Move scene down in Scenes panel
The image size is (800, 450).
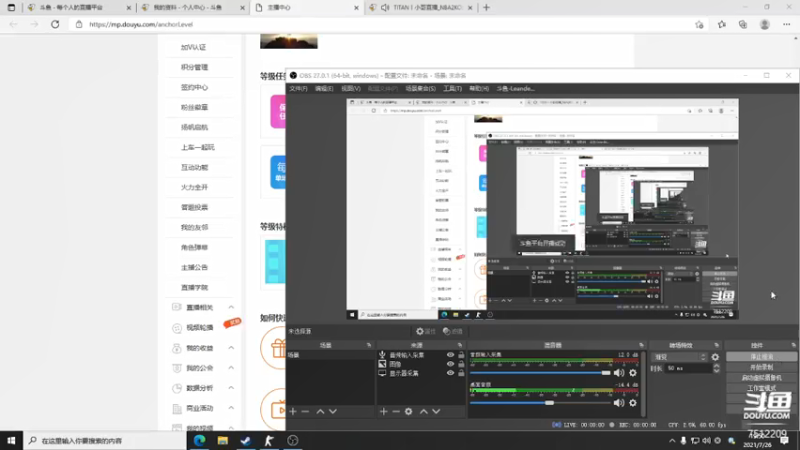point(333,411)
